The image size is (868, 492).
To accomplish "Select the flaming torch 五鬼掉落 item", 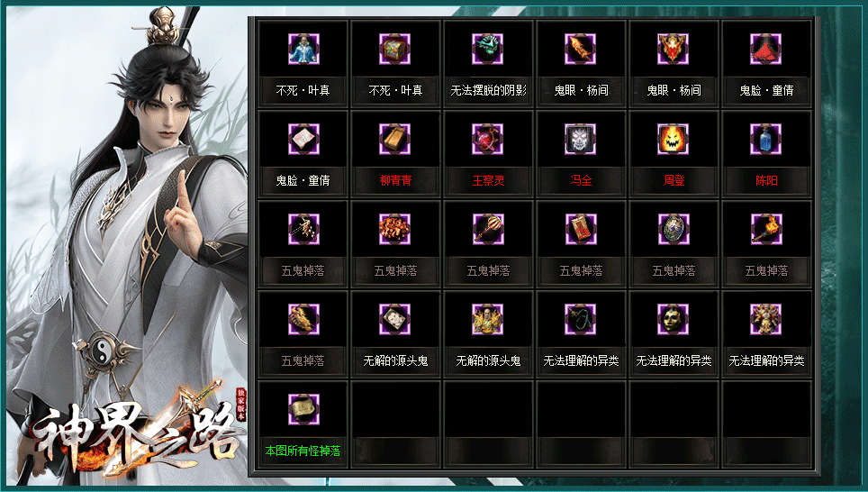I will (766, 229).
